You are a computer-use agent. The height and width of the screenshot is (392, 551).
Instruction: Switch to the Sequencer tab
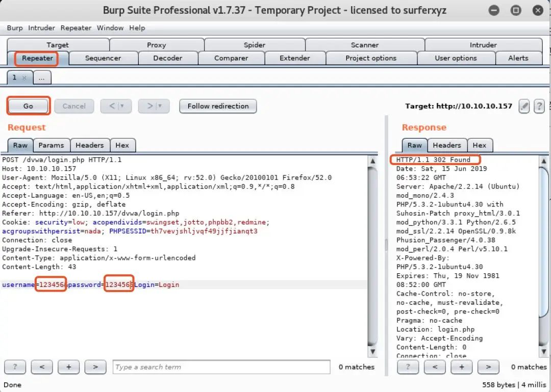103,58
